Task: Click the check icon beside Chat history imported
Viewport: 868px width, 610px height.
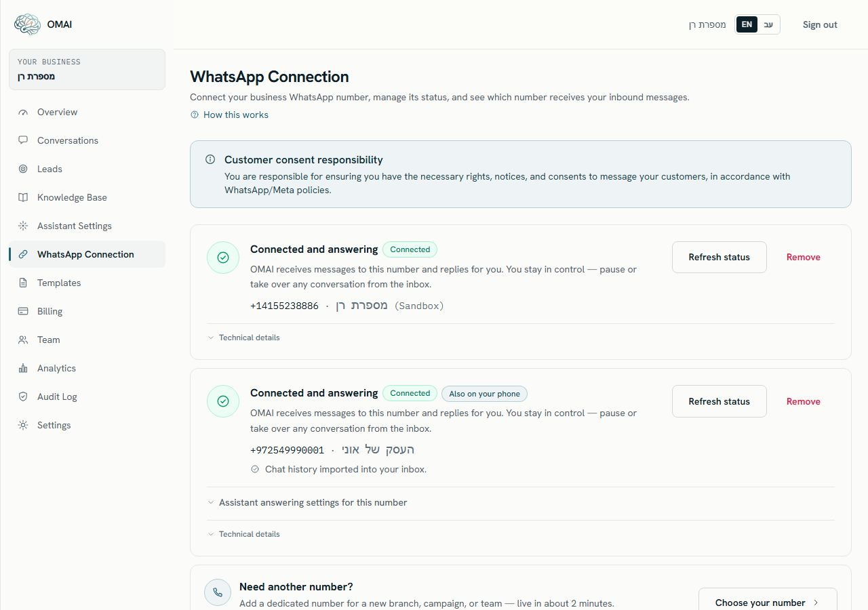Action: 255,469
